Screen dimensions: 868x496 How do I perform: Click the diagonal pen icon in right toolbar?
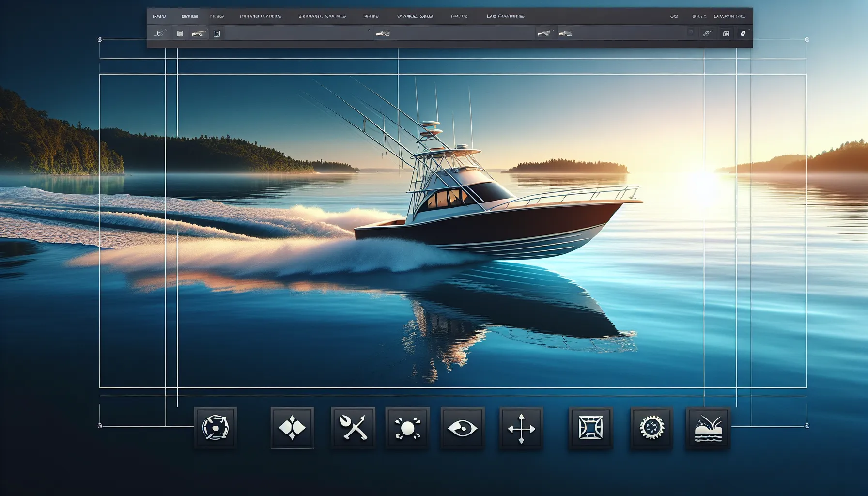tap(707, 33)
